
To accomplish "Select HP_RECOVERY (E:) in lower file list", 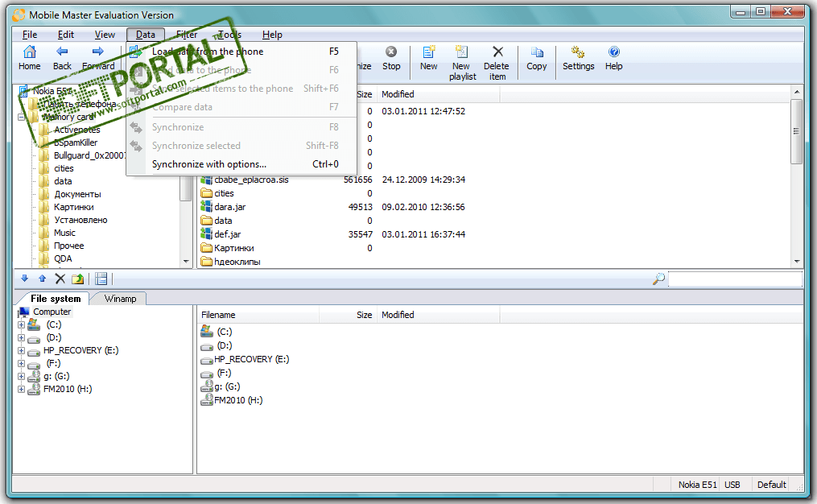I will (x=252, y=359).
